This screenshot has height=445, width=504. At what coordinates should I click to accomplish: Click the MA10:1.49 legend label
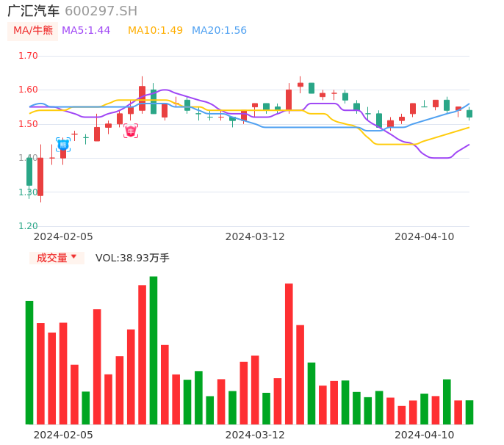(155, 31)
